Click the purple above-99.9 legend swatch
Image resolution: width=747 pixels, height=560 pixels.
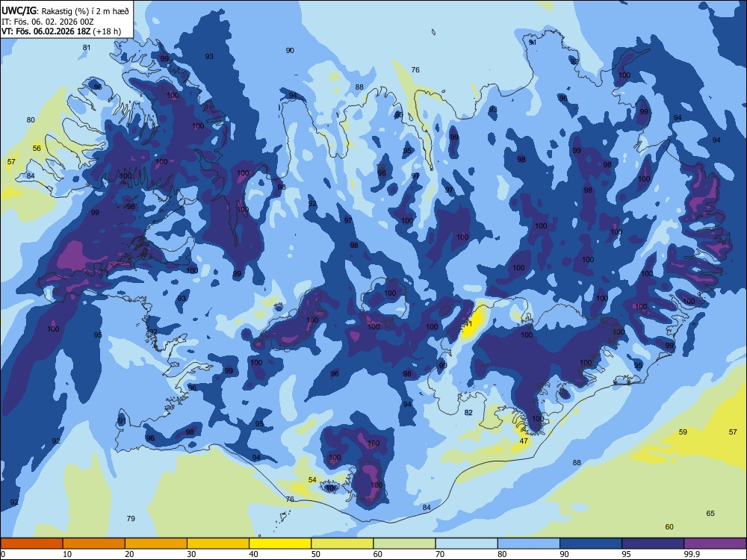pyautogui.click(x=715, y=544)
